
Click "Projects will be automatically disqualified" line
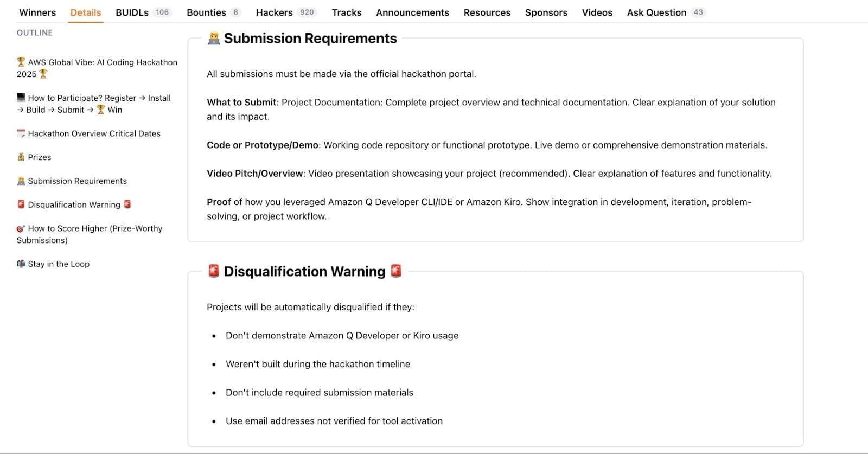point(310,307)
